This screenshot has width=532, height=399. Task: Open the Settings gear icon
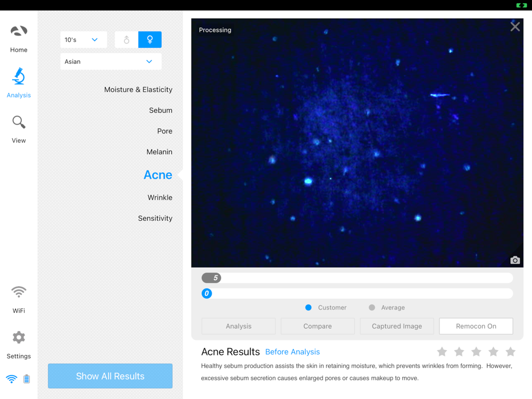[19, 337]
